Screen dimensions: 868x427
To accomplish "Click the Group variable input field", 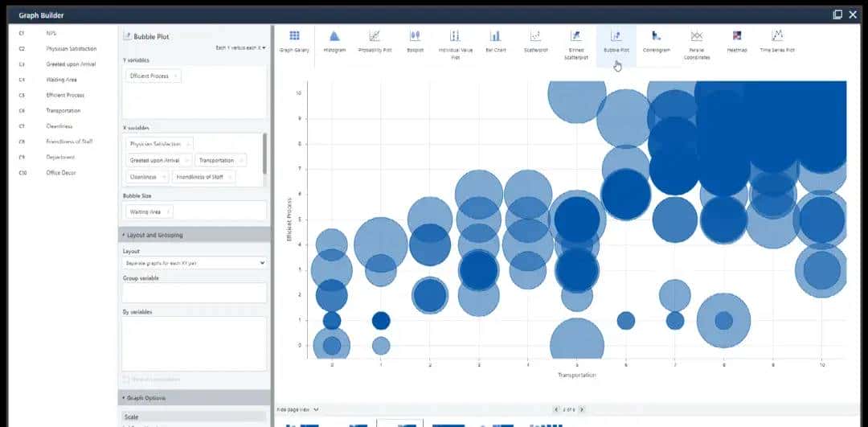I will tap(194, 292).
